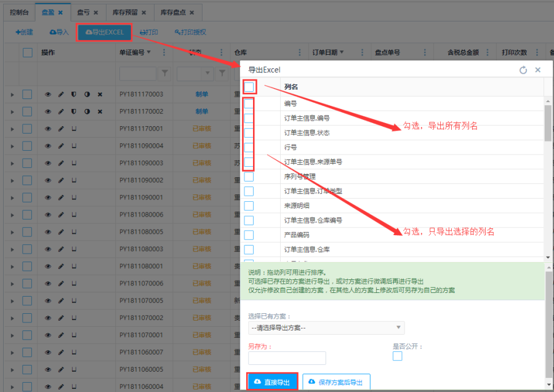Click the 保存方案后导出 button
Image resolution: width=554 pixels, height=392 pixels.
335,382
